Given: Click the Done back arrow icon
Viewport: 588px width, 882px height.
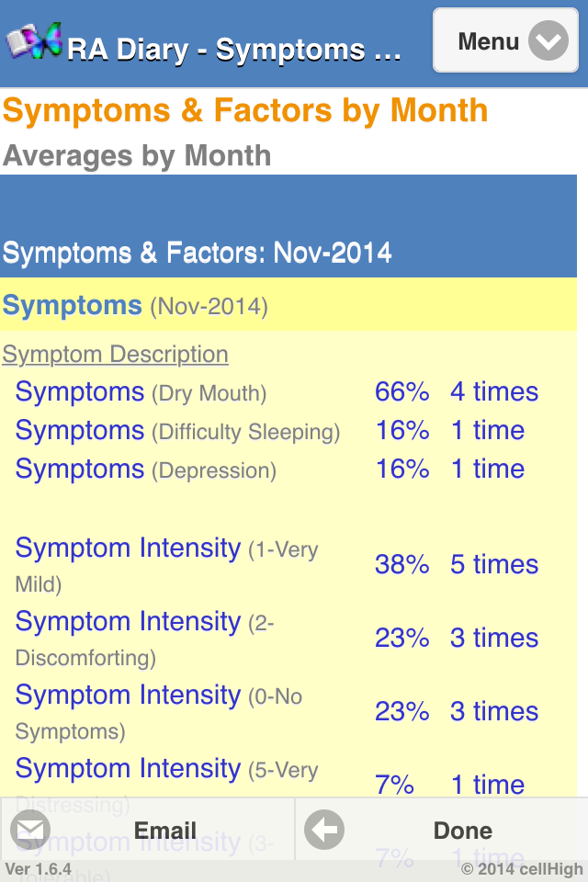Looking at the screenshot, I should click(324, 831).
